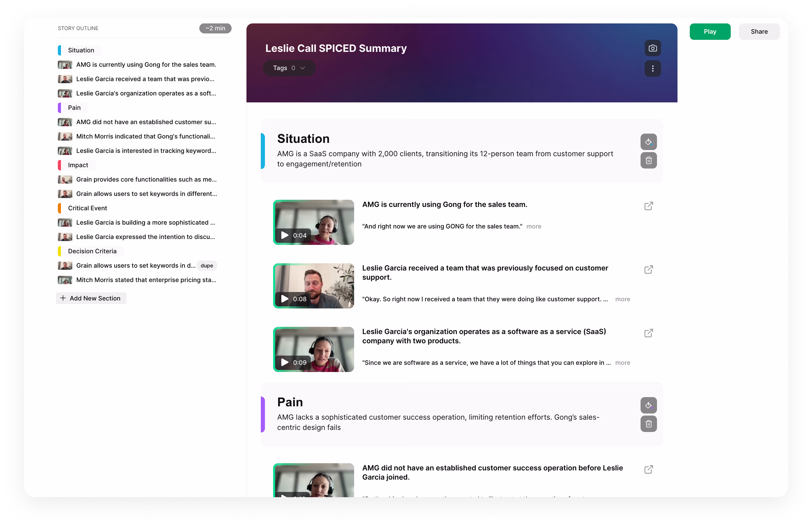Click the camera snapshot icon in header

(652, 48)
